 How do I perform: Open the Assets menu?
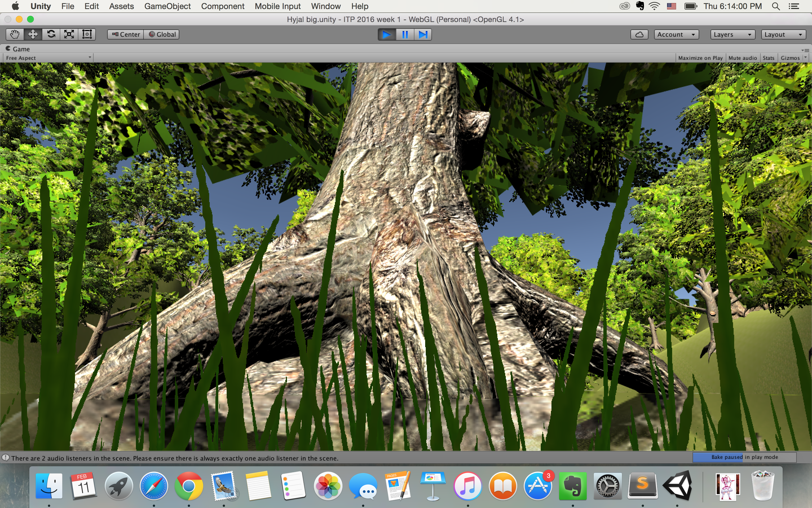[122, 6]
